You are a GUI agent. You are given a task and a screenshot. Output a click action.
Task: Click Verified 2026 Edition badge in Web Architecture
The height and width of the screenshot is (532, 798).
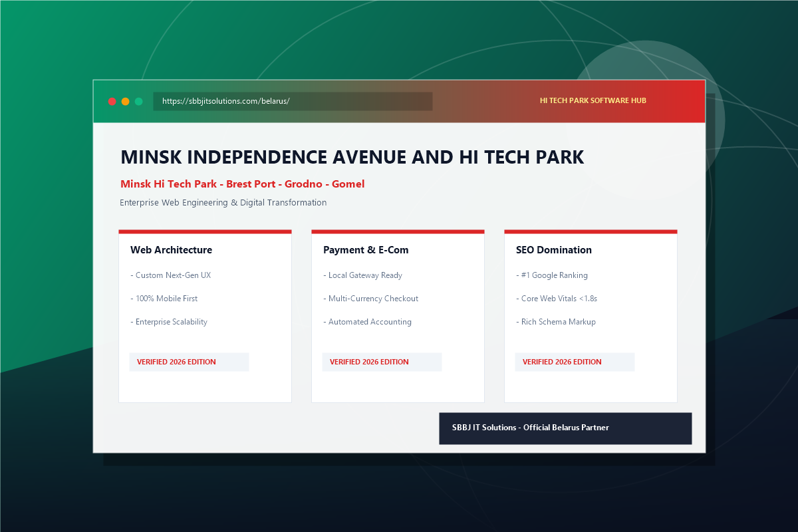[x=189, y=362]
